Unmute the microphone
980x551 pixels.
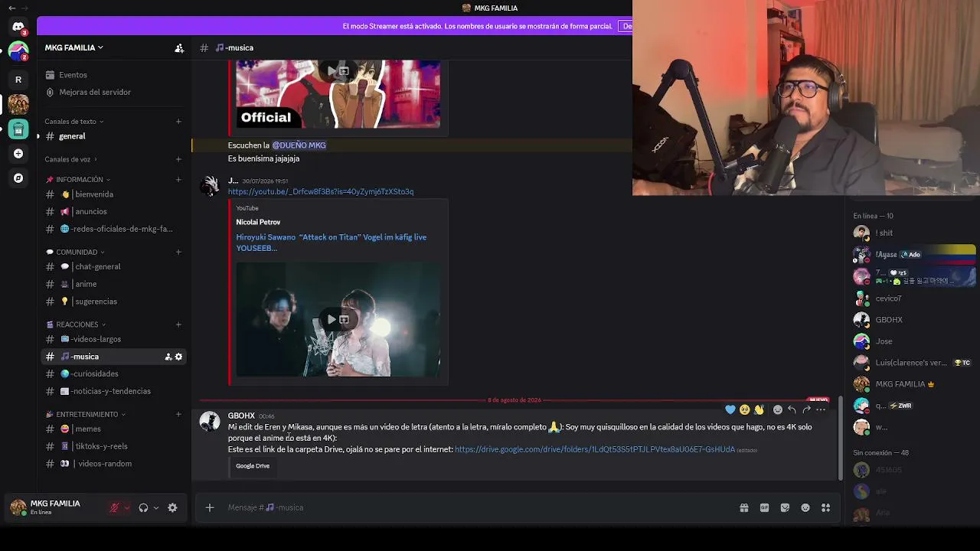[x=115, y=507]
